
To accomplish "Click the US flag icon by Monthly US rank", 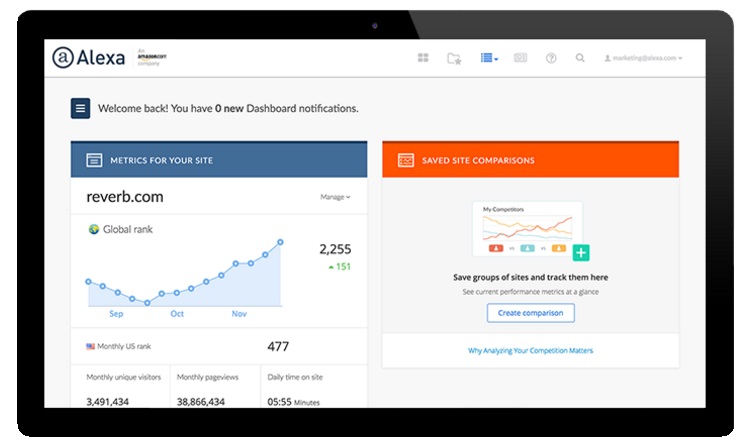I will [91, 346].
